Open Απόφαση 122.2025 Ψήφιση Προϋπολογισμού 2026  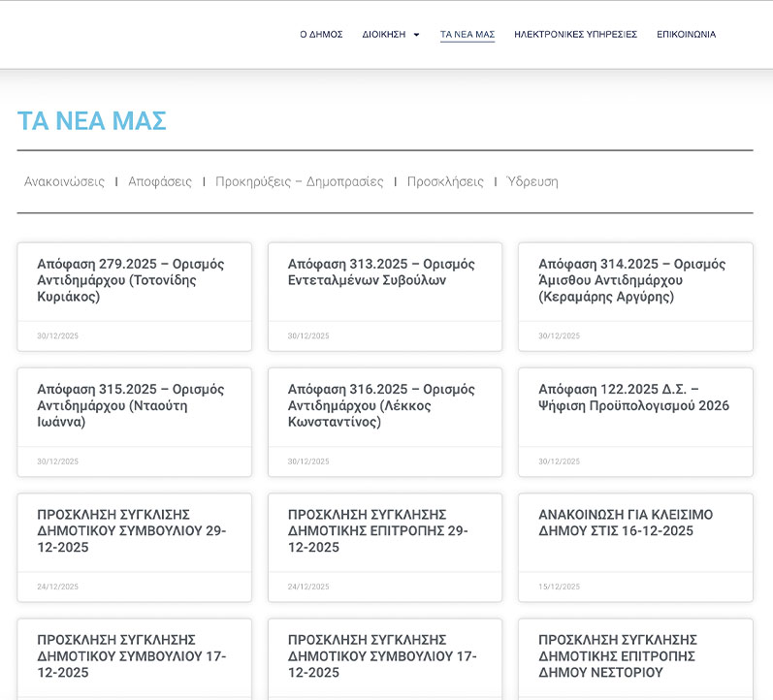(633, 398)
